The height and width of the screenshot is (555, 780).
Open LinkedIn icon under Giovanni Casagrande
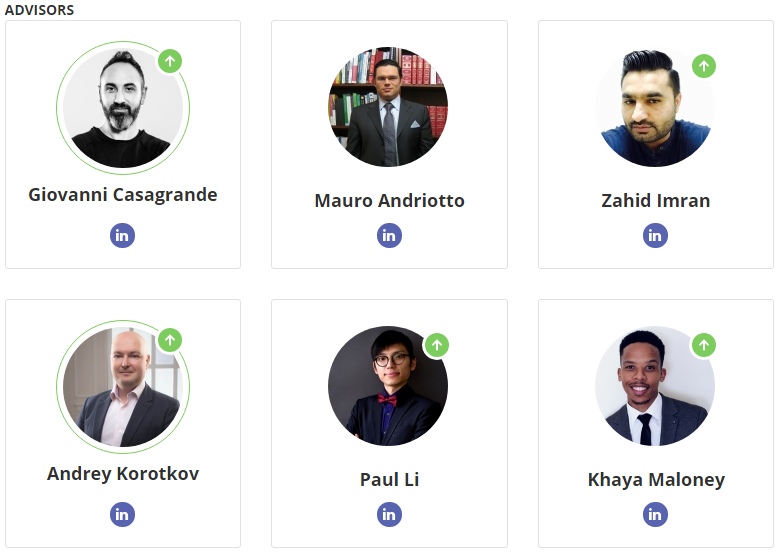tap(122, 236)
